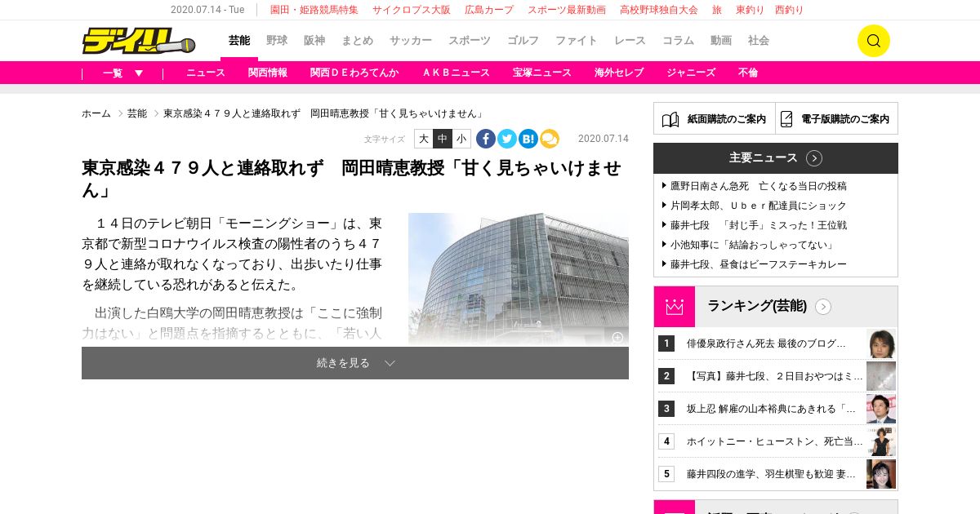Go to ホーム breadcrumb
Image resolution: width=980 pixels, height=514 pixels.
pyautogui.click(x=96, y=113)
